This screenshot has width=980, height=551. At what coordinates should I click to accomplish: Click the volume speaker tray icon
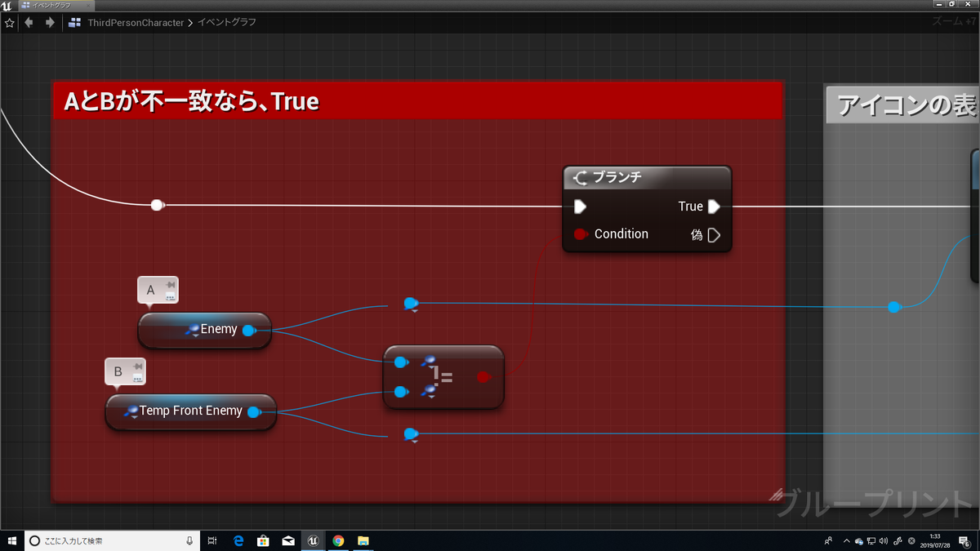click(x=884, y=540)
